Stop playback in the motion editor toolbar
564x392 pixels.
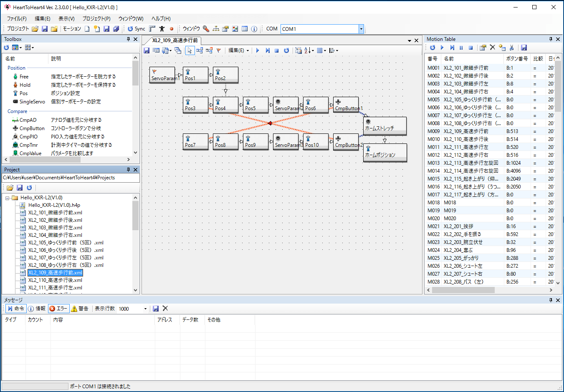(x=276, y=50)
